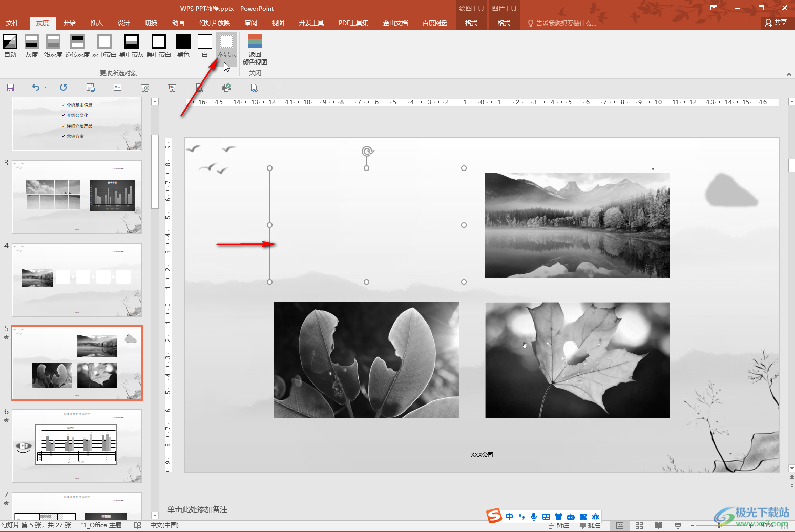Save the presentation with the purple disk icon
Viewport: 795px width, 532px height.
pos(10,88)
